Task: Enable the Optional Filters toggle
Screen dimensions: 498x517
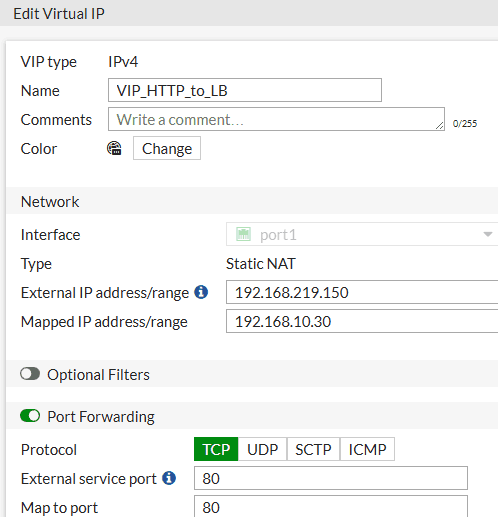Action: tap(30, 374)
